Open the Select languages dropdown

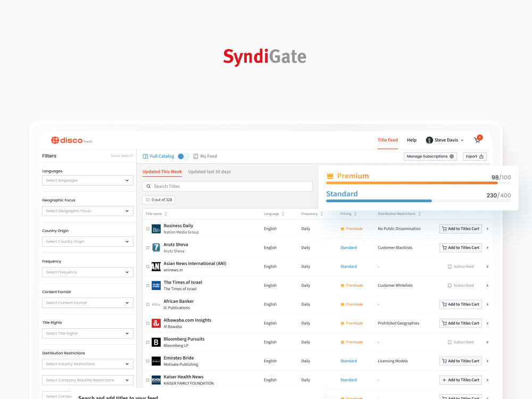88,180
